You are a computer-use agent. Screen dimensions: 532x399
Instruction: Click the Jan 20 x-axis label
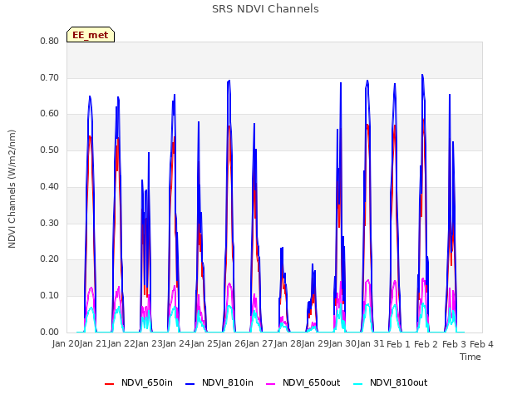pos(66,343)
